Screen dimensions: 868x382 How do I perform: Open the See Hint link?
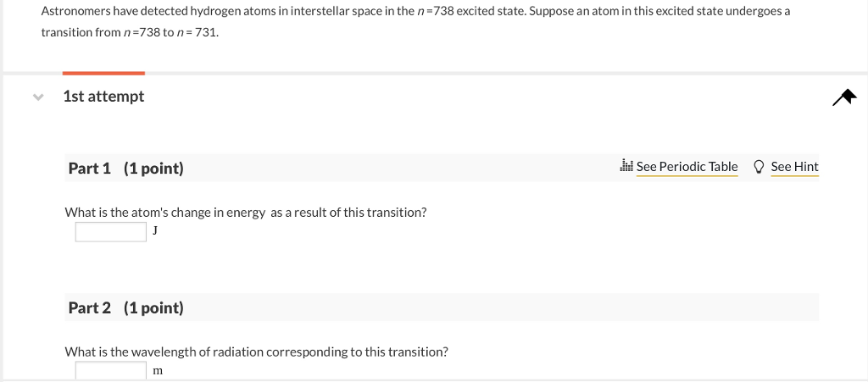pyautogui.click(x=794, y=167)
